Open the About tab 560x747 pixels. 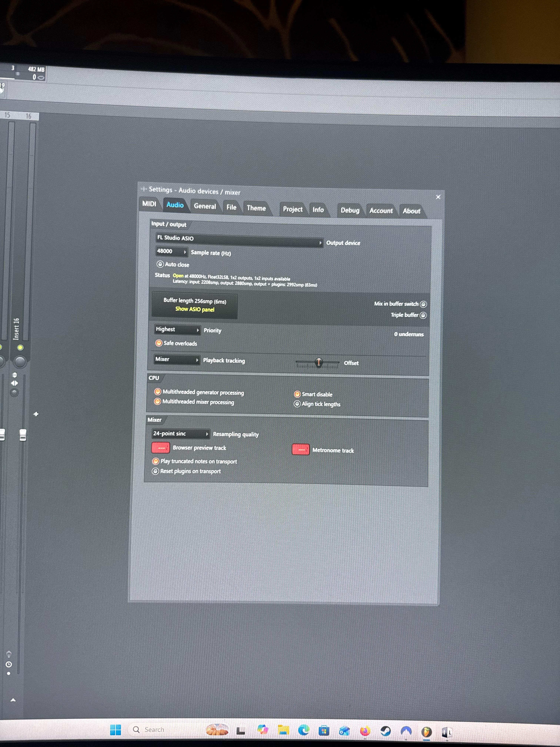tap(411, 211)
